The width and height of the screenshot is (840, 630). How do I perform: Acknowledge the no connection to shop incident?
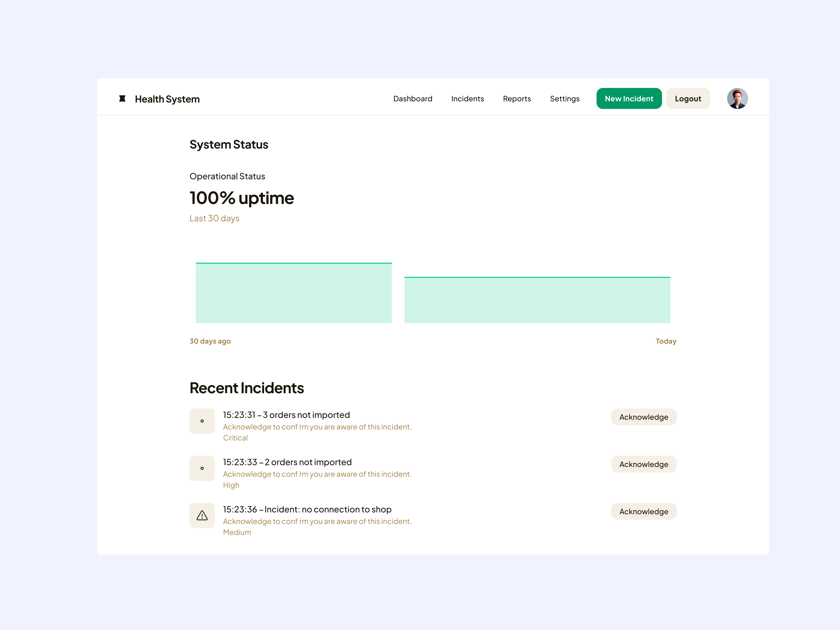[x=643, y=512]
